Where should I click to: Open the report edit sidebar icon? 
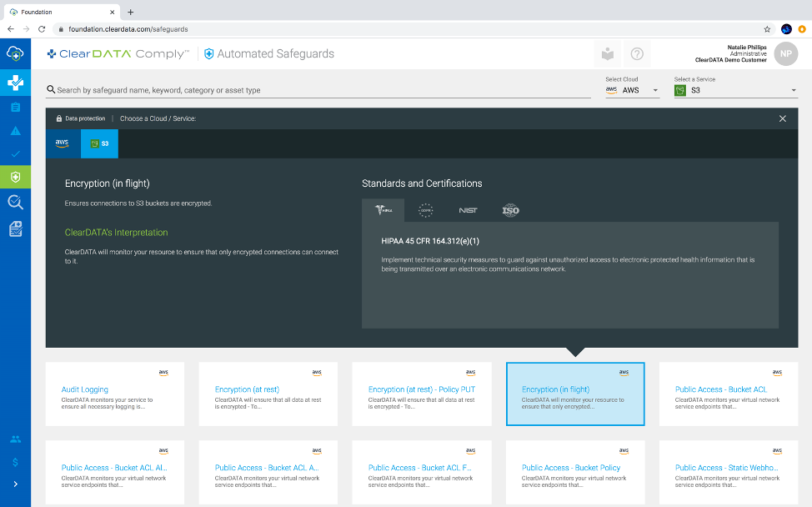click(x=16, y=229)
